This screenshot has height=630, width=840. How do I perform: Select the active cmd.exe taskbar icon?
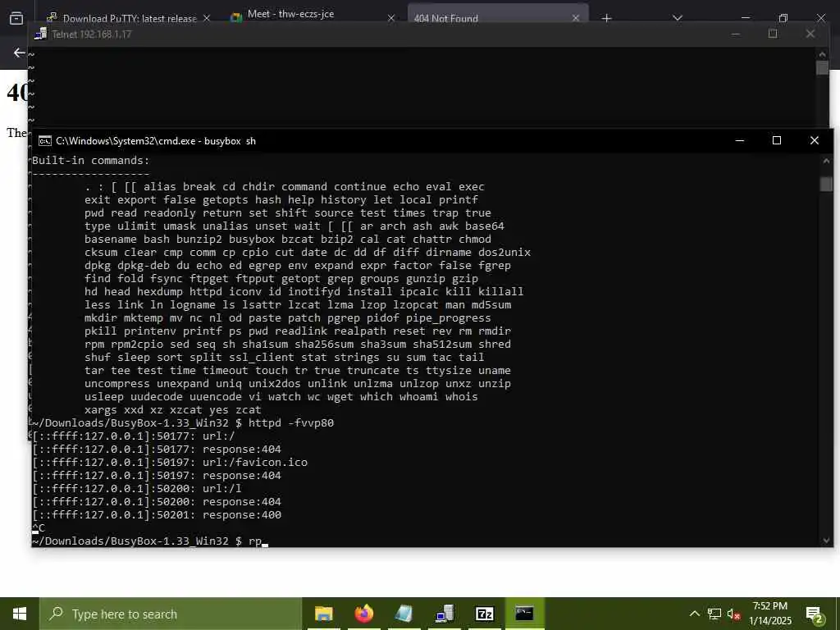pyautogui.click(x=524, y=614)
